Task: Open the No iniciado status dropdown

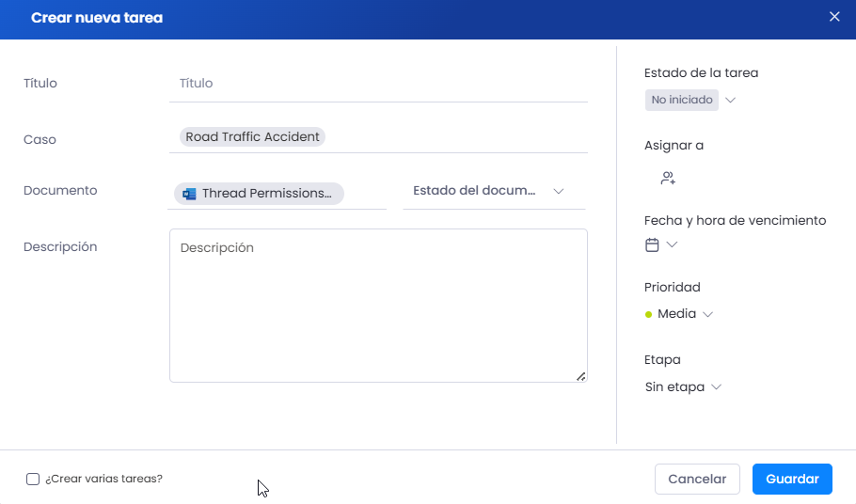Action: (731, 100)
